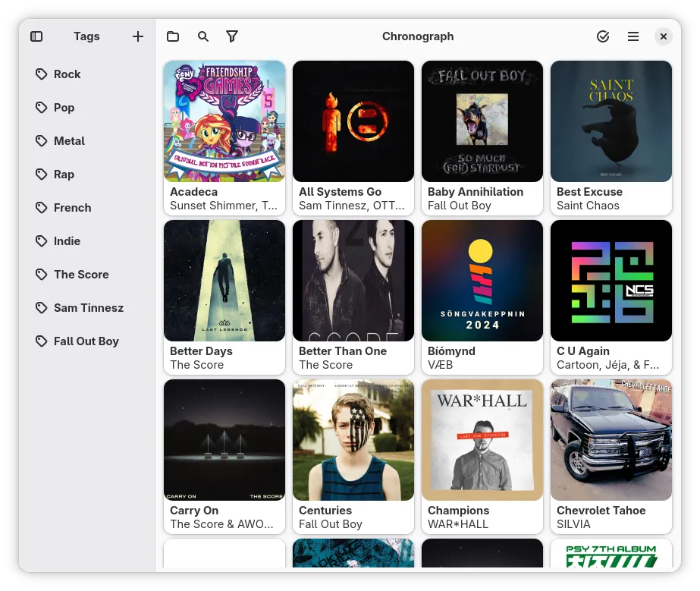Add a new tag with plus icon
700x591 pixels.
pyautogui.click(x=138, y=36)
